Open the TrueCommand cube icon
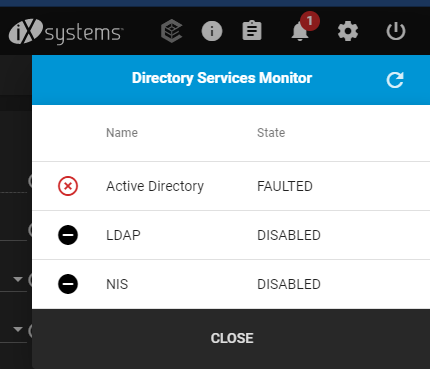Viewport: 430px width, 369px height. click(x=172, y=31)
